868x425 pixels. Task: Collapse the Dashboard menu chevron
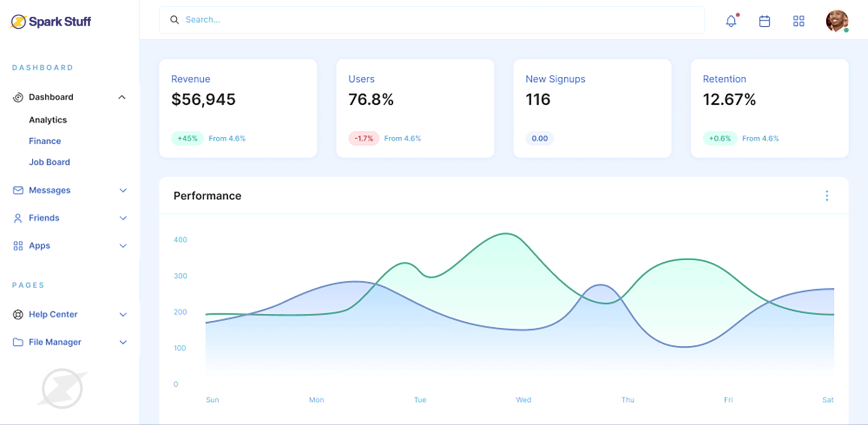(x=122, y=97)
